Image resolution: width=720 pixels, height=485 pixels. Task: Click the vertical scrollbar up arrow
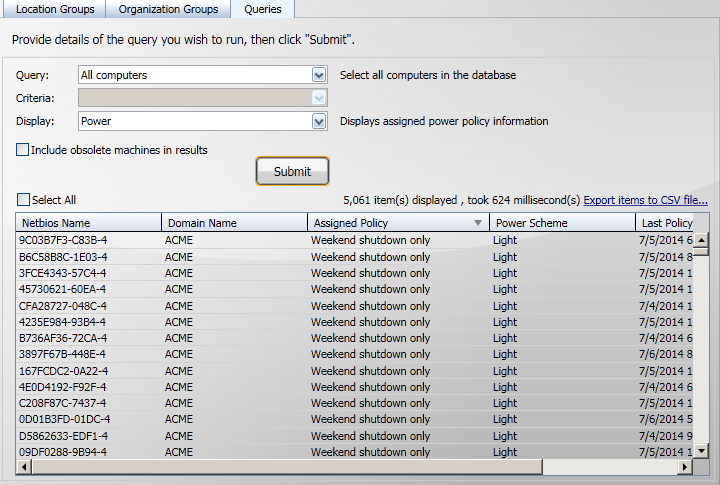(x=701, y=240)
